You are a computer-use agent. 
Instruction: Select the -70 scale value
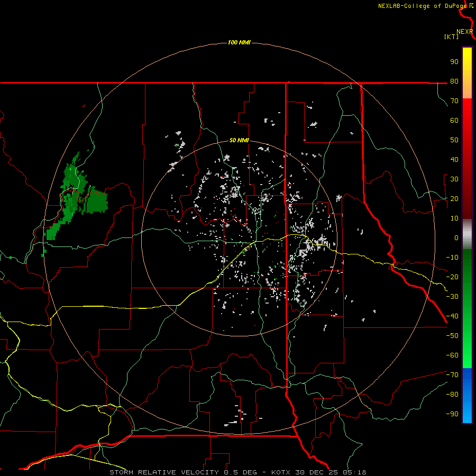(x=452, y=375)
